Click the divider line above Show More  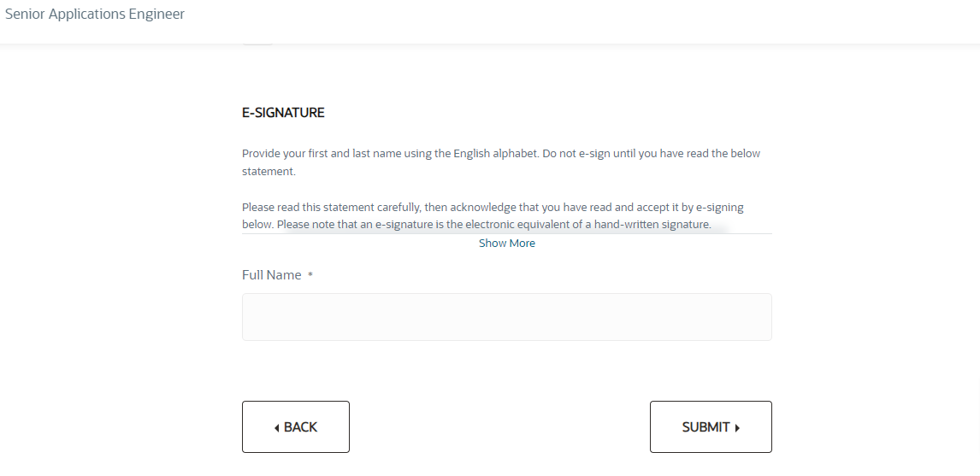[x=507, y=233]
